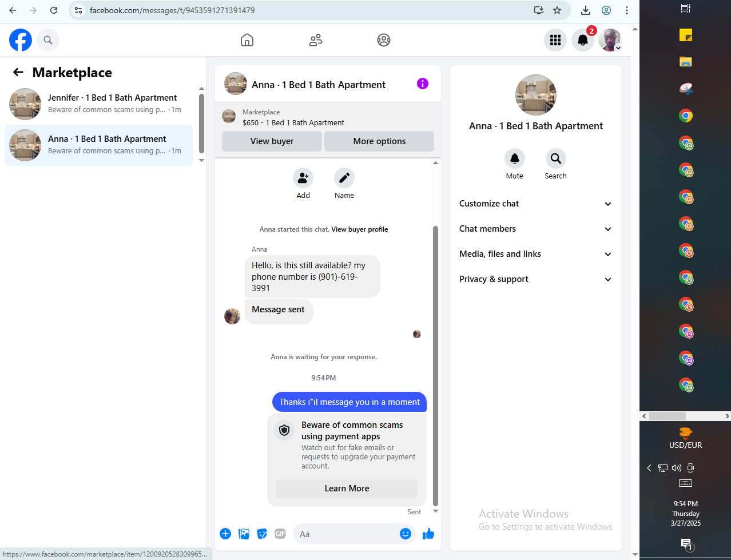Click USD/EUR widget in taskbar
Image resolution: width=731 pixels, height=560 pixels.
686,438
